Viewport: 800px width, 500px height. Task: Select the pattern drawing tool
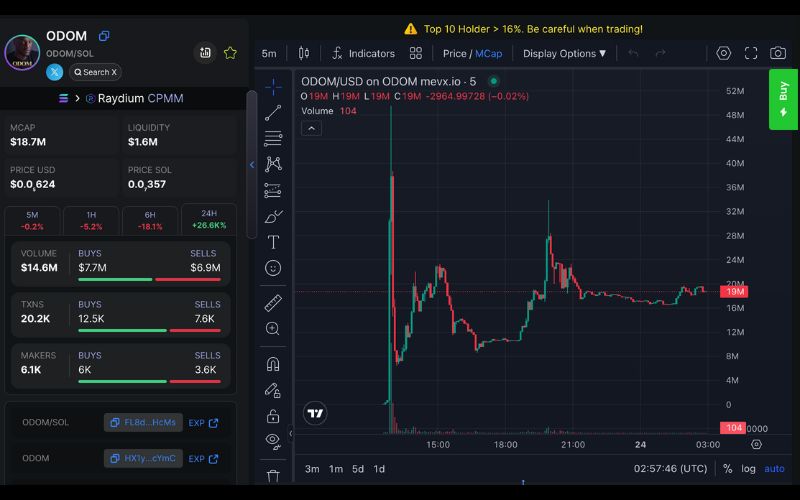(273, 164)
